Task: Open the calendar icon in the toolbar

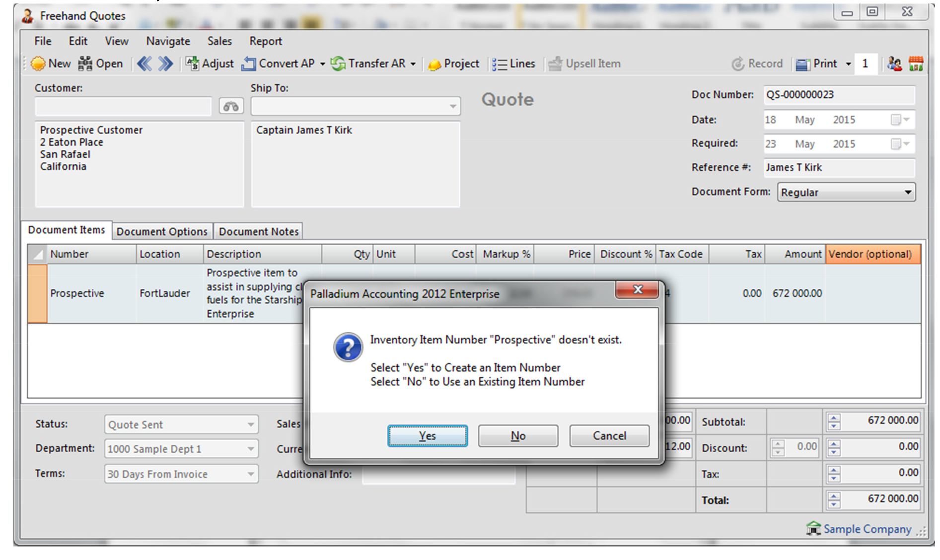Action: click(916, 64)
